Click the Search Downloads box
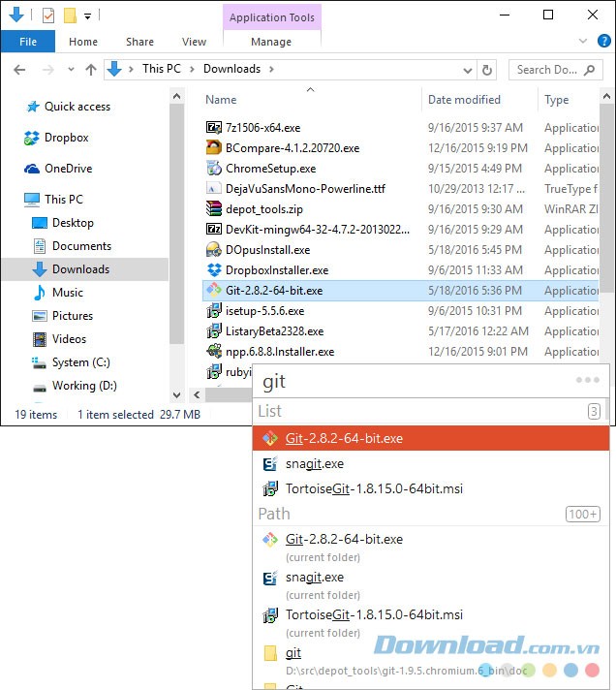Image resolution: width=616 pixels, height=690 pixels. tap(555, 70)
